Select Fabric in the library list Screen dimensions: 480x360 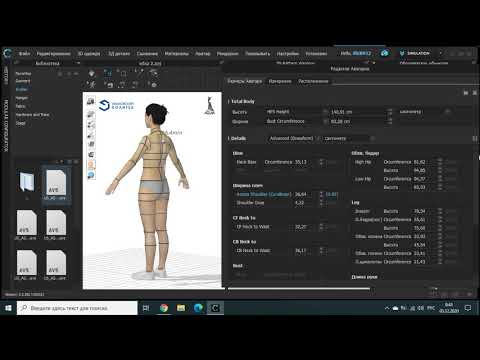[x=20, y=106]
